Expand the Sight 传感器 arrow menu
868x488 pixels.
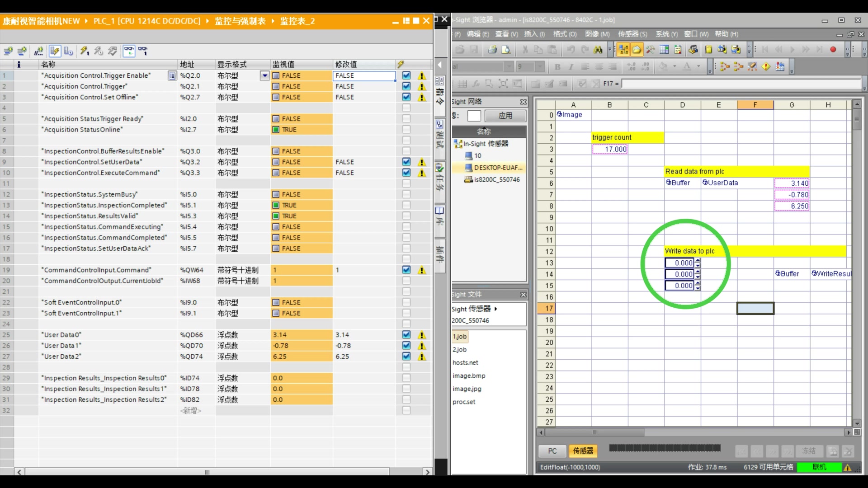click(x=496, y=309)
